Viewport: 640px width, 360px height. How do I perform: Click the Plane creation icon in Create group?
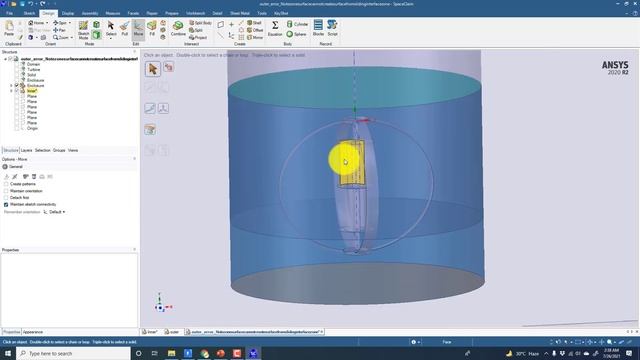tap(220, 24)
